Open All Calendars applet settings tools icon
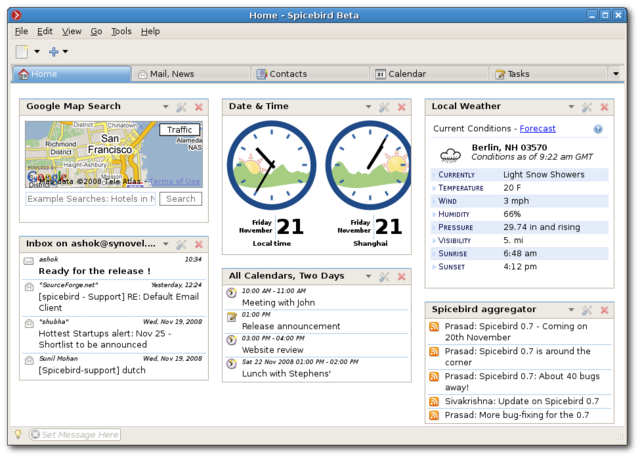 pos(384,277)
